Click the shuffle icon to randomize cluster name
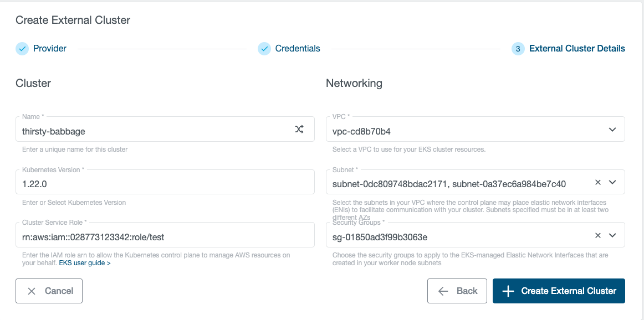644x320 pixels. pos(299,128)
